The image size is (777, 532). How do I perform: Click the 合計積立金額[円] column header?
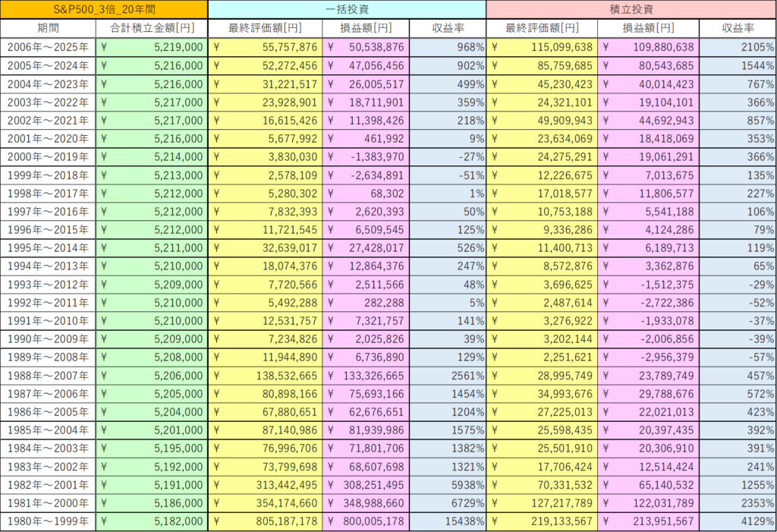coord(152,28)
